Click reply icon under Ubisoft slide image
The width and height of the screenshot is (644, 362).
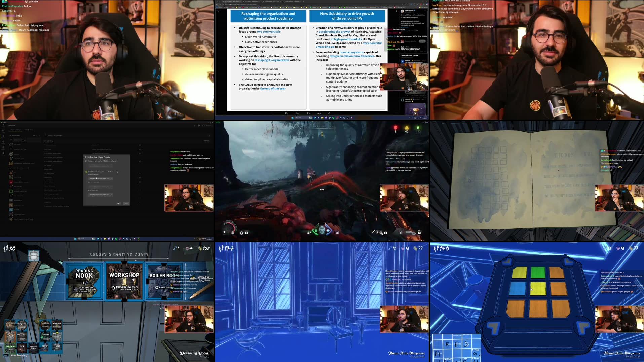[x=286, y=113]
